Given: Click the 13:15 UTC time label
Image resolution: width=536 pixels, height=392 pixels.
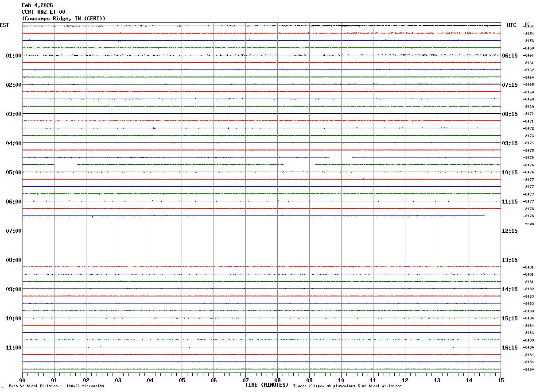Looking at the screenshot, I should pos(510,260).
